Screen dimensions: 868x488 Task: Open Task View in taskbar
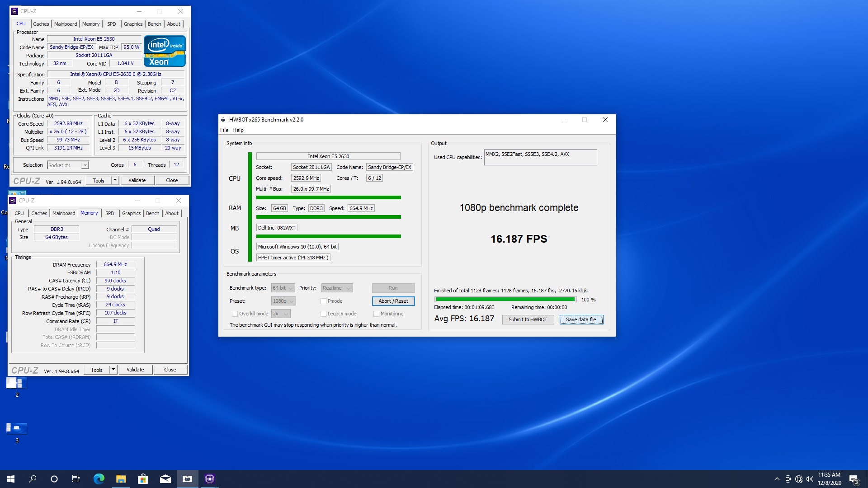point(76,479)
